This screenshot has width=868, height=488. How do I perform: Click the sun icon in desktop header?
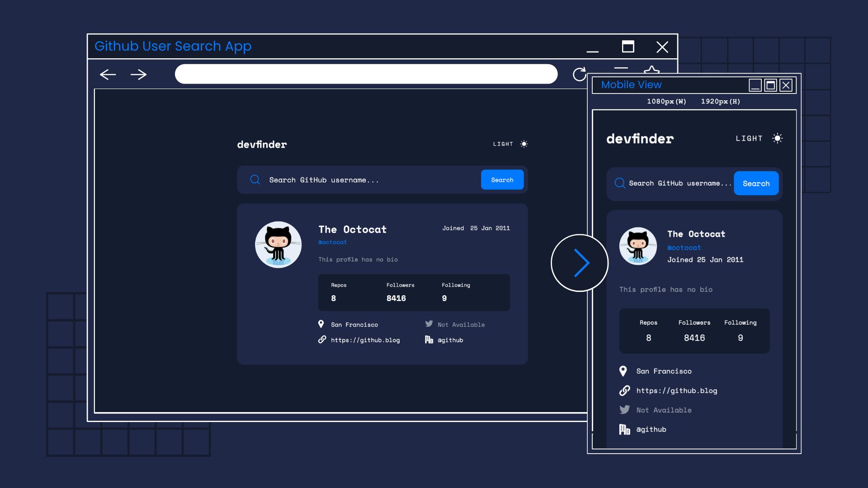pos(524,144)
